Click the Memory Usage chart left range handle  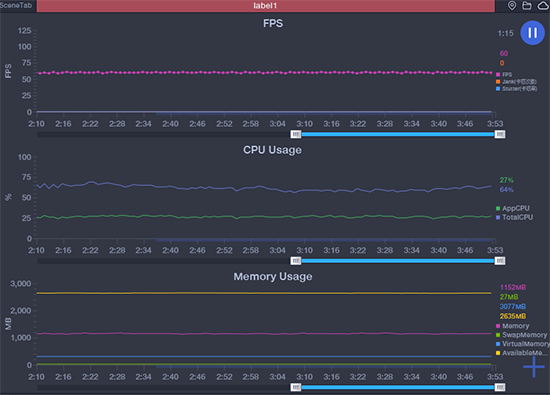coord(296,387)
